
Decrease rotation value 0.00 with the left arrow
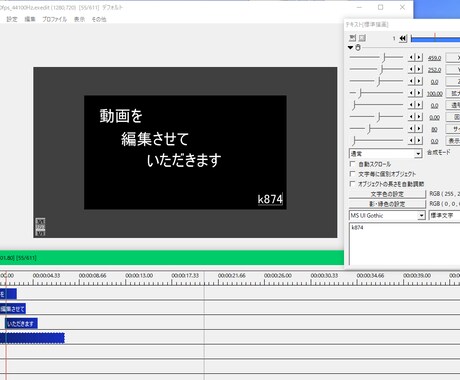tap(411, 117)
